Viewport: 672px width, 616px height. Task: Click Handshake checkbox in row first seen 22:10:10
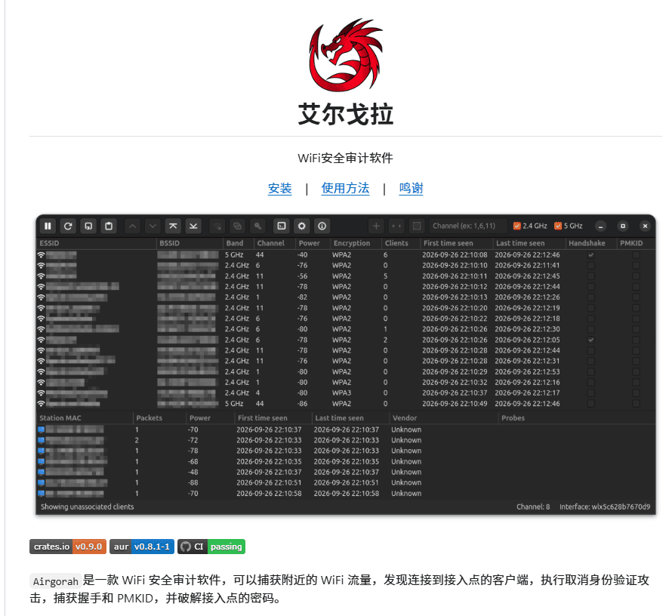(x=591, y=266)
